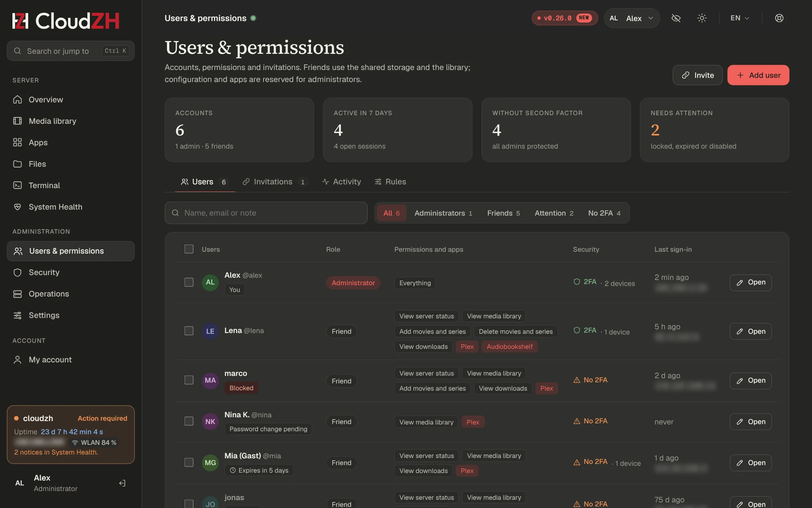Open the Apps section
The width and height of the screenshot is (812, 508).
coord(71,142)
